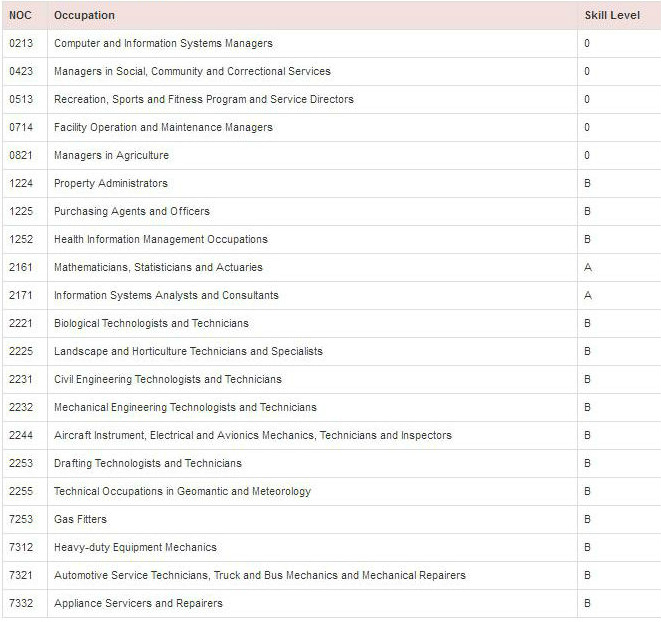Image resolution: width=661 pixels, height=622 pixels.
Task: Select Recreation, Sports and Fitness Program occupation
Action: (x=203, y=99)
